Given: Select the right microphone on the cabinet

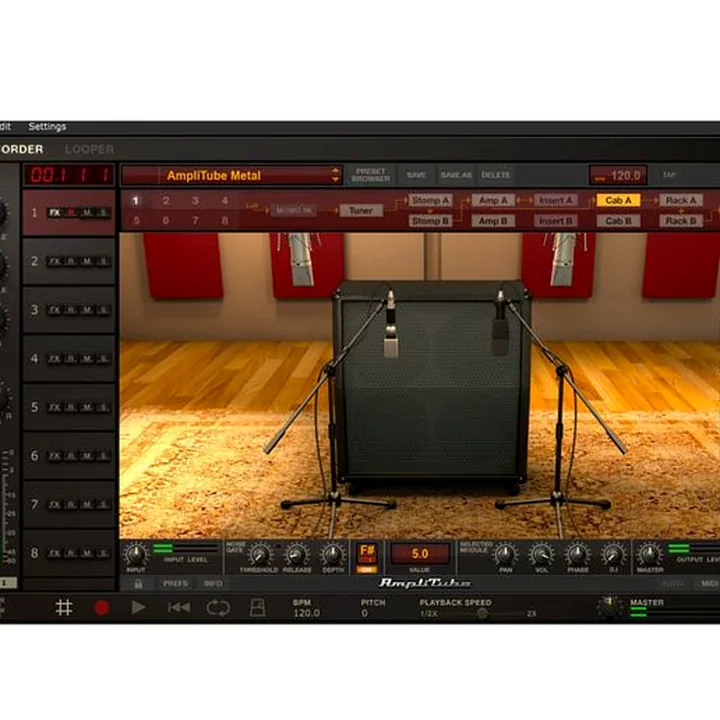Looking at the screenshot, I should pos(500,323).
